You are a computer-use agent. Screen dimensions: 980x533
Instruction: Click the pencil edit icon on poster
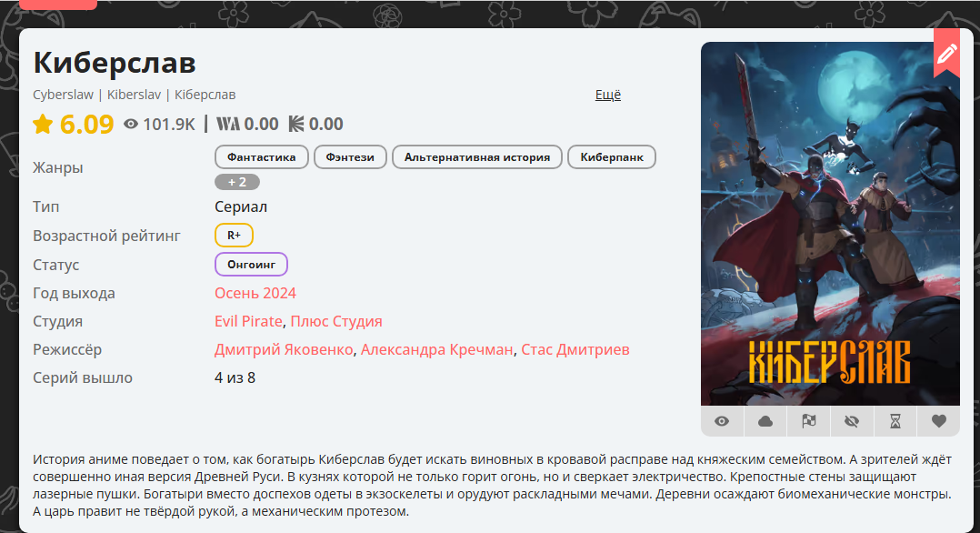(946, 54)
